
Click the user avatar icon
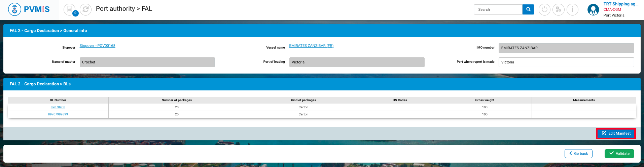tap(593, 9)
